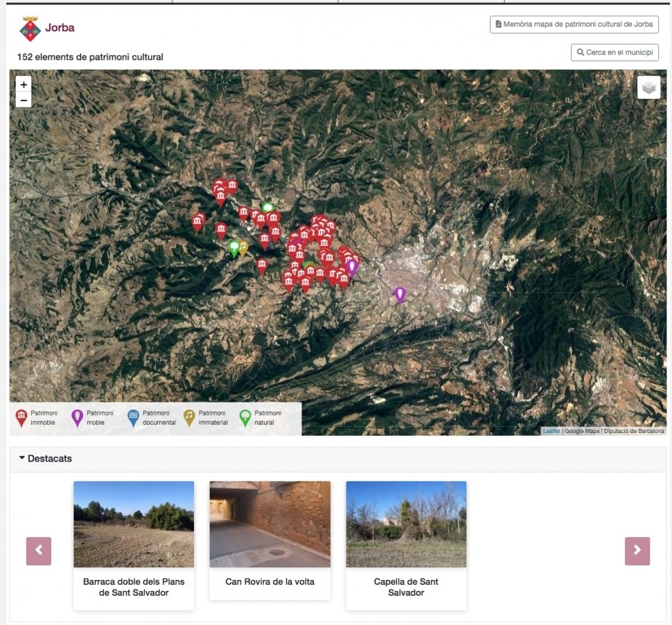Toggle Patrimoni immoble legend filter
This screenshot has width=672, height=625.
(22, 418)
